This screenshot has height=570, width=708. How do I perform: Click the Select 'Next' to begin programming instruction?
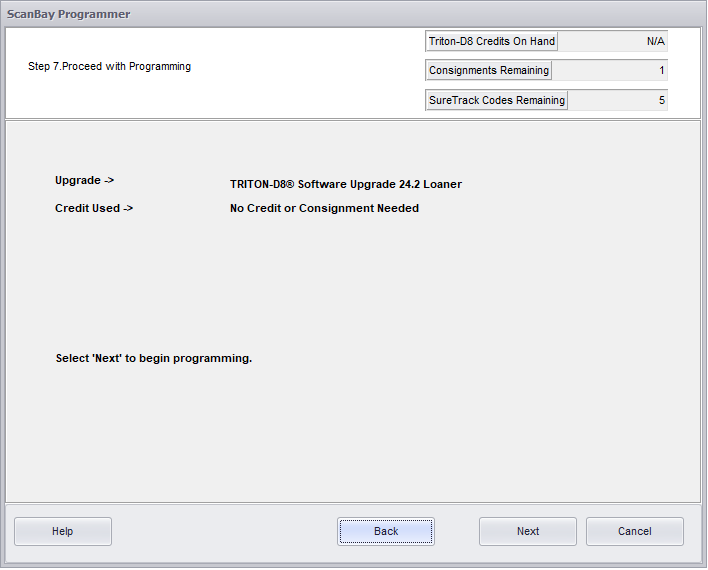[153, 358]
